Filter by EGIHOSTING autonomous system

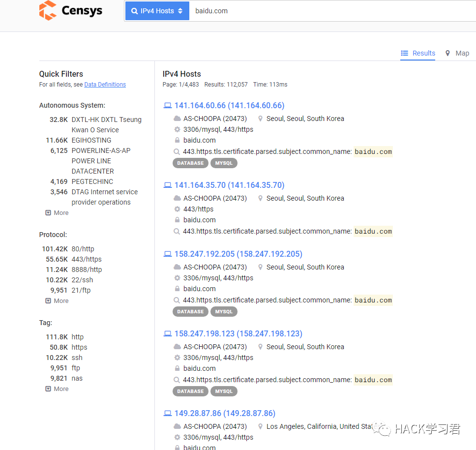point(91,140)
